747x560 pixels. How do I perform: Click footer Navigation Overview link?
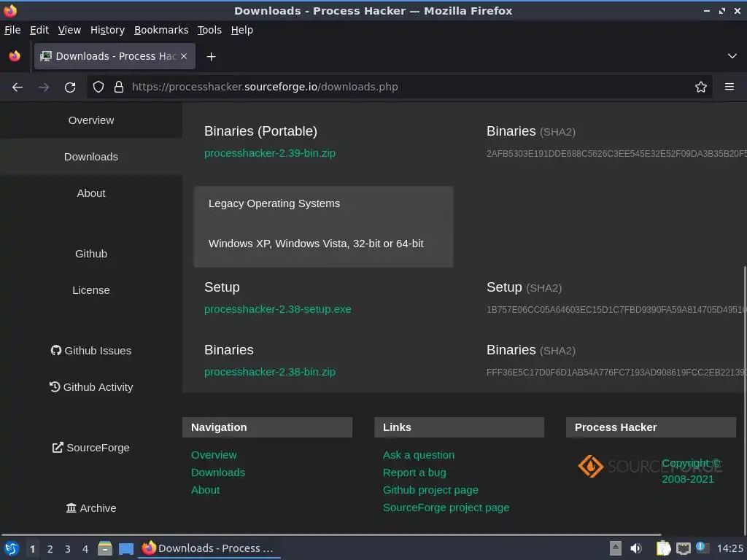214,455
